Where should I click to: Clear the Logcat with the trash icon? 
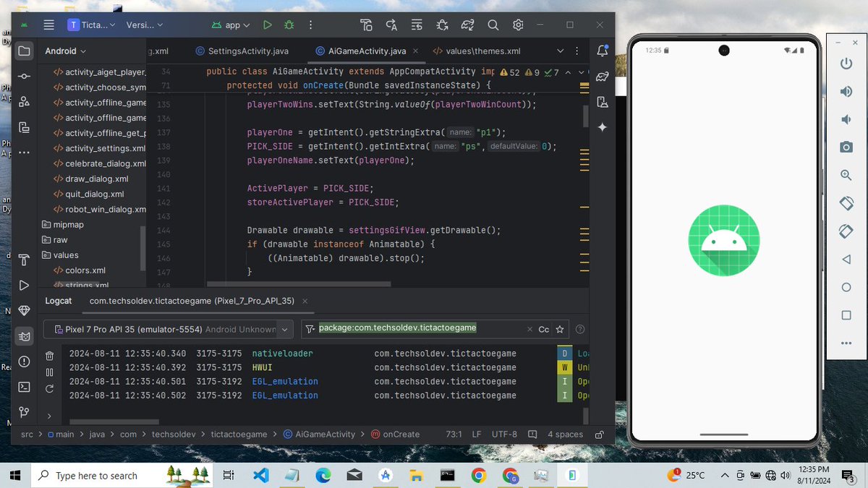(x=49, y=356)
